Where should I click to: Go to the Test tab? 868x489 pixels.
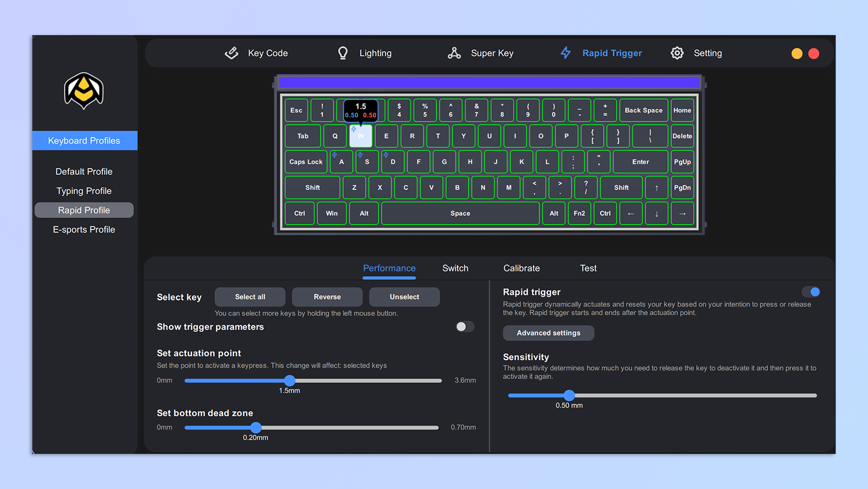[588, 268]
